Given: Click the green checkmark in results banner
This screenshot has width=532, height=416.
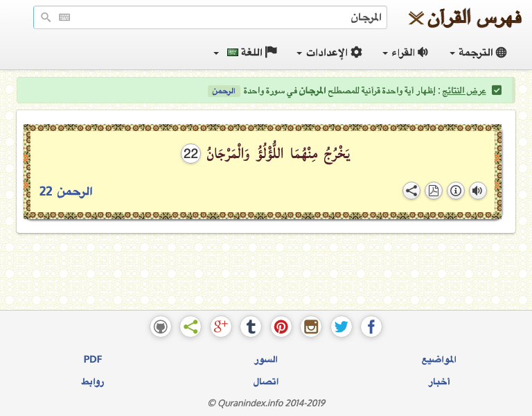Looking at the screenshot, I should click(x=497, y=91).
